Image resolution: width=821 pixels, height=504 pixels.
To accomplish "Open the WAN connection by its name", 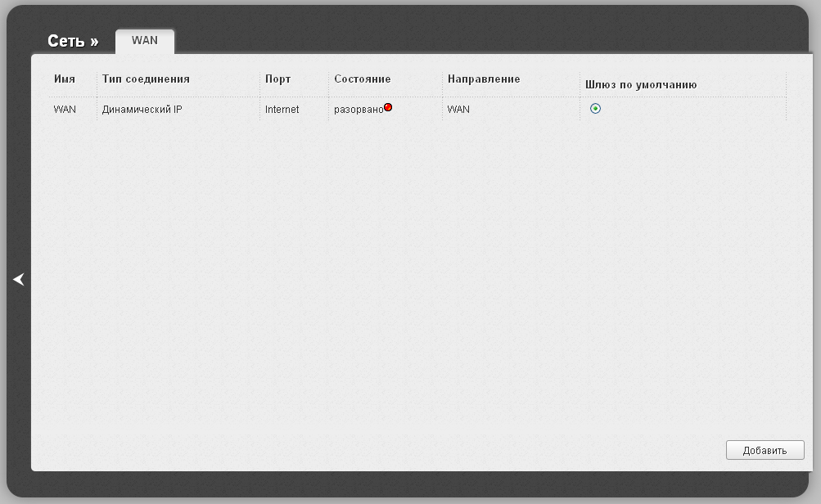I will click(x=65, y=109).
